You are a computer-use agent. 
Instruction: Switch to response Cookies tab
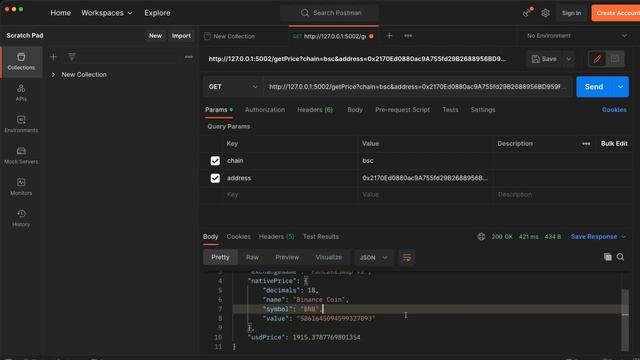(x=238, y=237)
